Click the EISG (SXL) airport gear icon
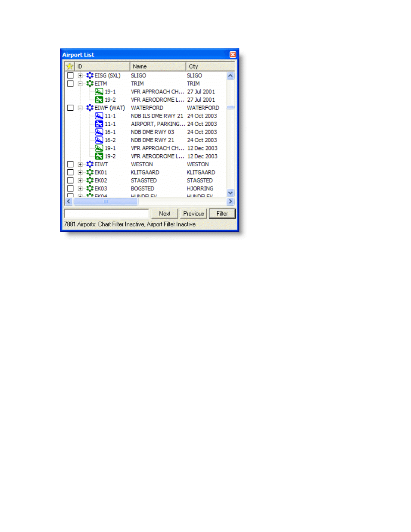This screenshot has height=532, width=411. click(x=90, y=75)
